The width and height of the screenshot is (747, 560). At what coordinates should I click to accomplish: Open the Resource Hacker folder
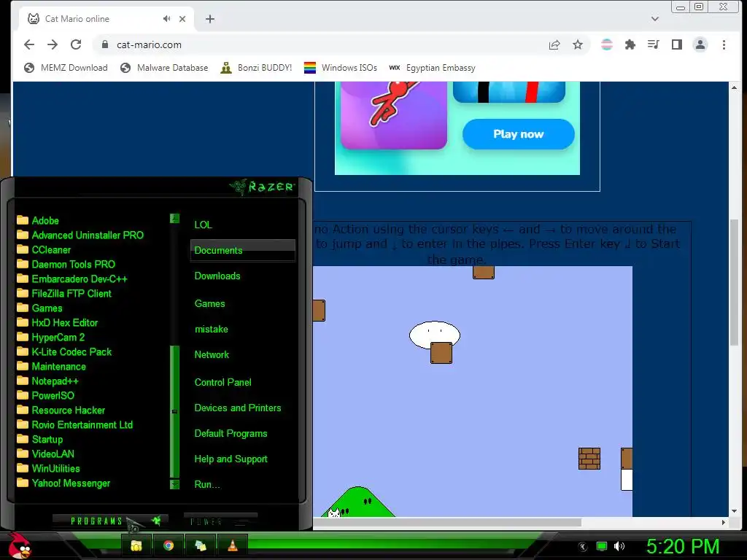click(61, 411)
